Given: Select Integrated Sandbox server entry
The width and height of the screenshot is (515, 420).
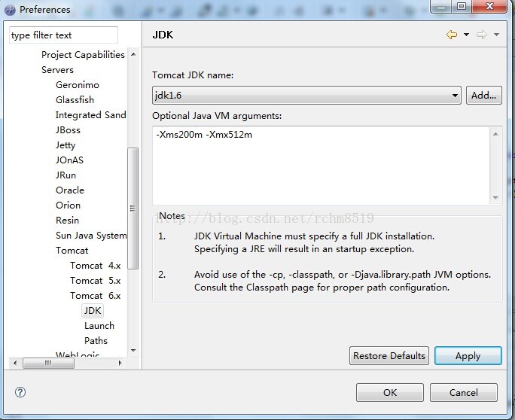Looking at the screenshot, I should tap(90, 115).
